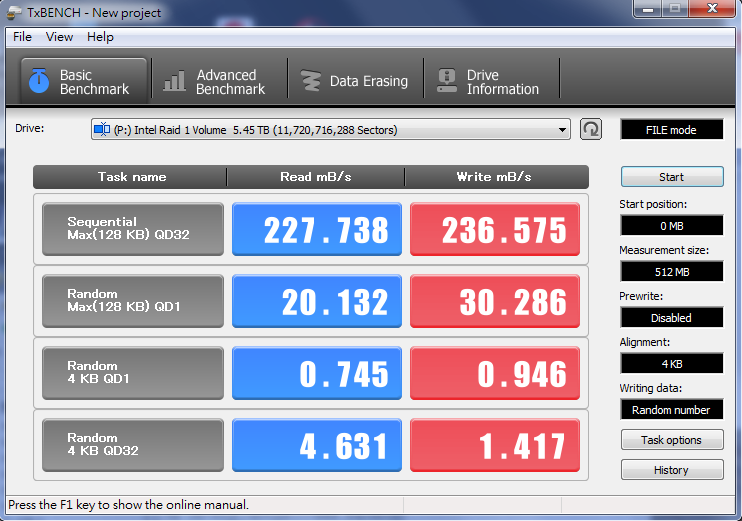Screen dimensions: 742x521
Task: Click the Read mB/s column header
Action: [316, 177]
